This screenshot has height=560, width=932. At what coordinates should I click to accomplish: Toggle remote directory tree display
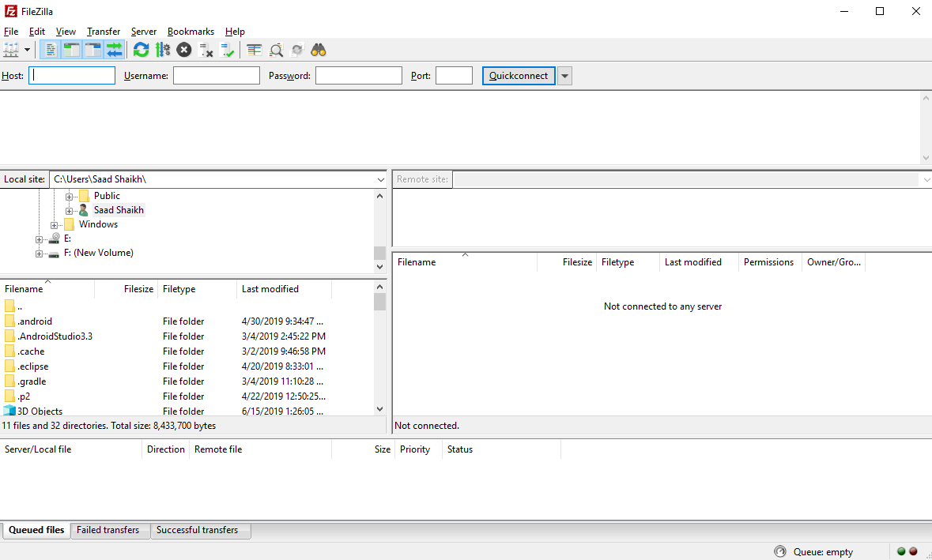tap(93, 50)
